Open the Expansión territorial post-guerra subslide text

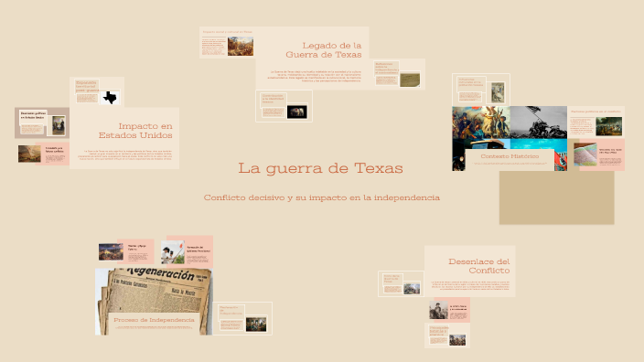click(87, 86)
